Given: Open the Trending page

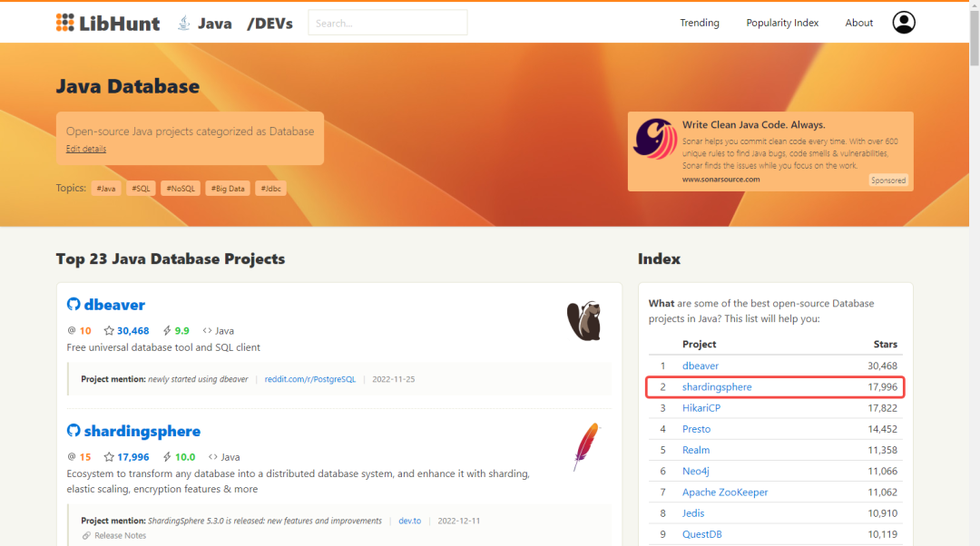Looking at the screenshot, I should (700, 23).
